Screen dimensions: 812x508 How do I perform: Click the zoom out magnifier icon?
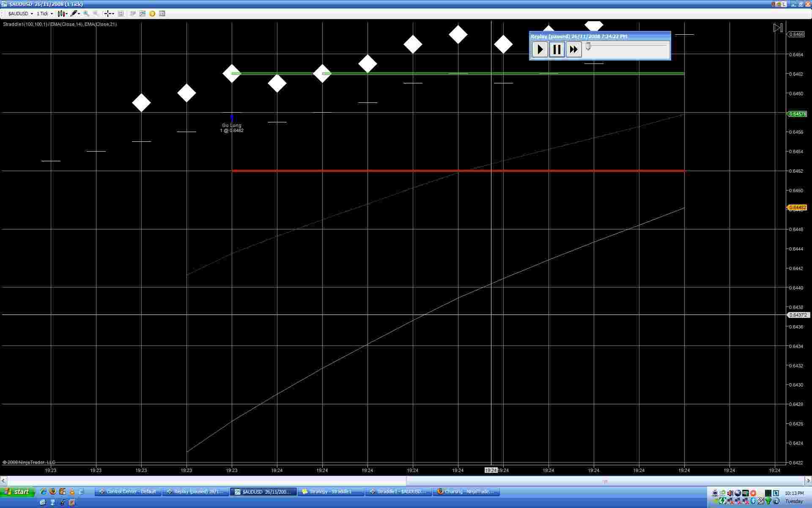[96, 14]
